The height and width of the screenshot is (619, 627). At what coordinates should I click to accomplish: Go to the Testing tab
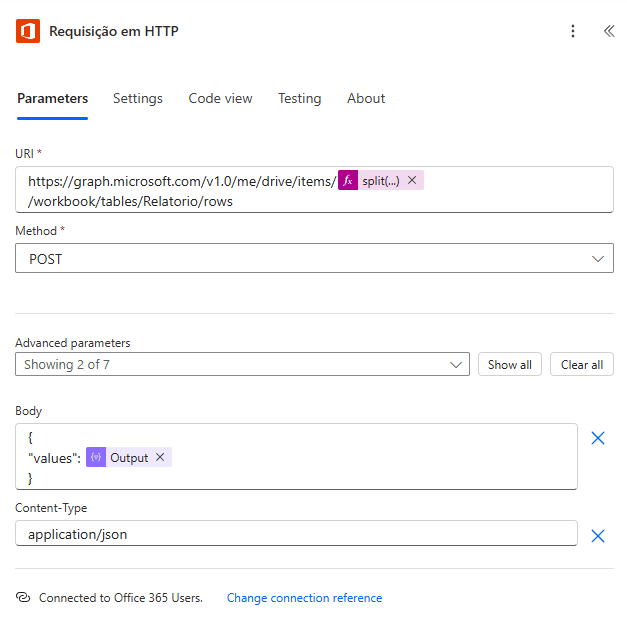click(299, 98)
